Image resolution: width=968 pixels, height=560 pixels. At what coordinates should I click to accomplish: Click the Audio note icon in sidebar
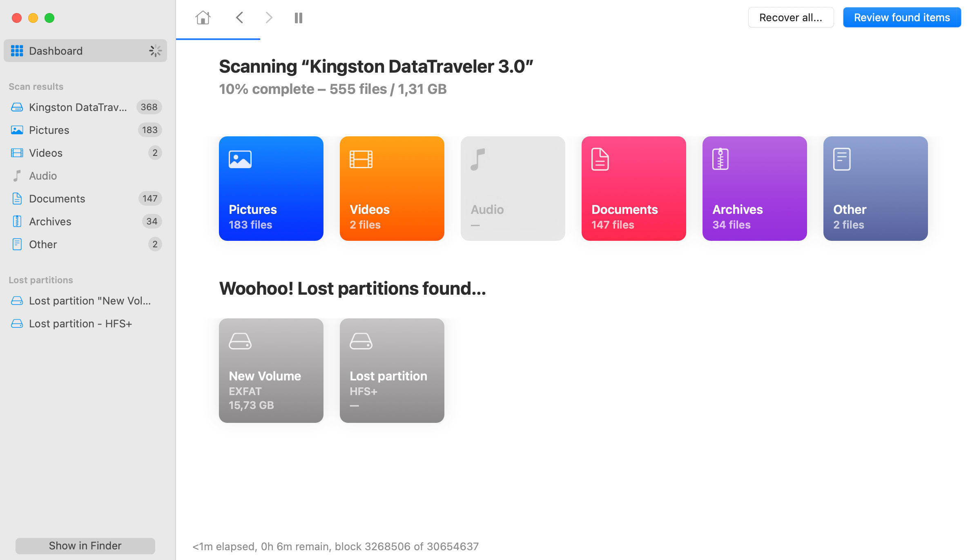click(17, 176)
